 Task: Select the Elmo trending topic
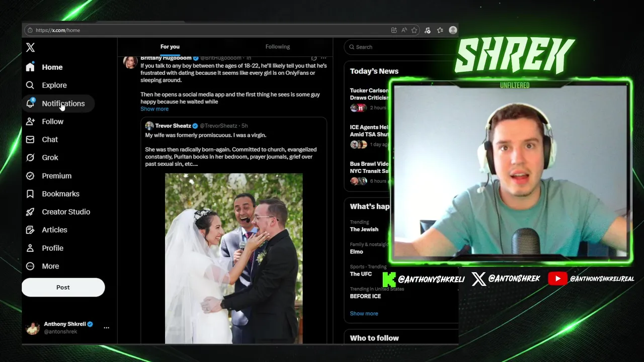[x=357, y=251]
